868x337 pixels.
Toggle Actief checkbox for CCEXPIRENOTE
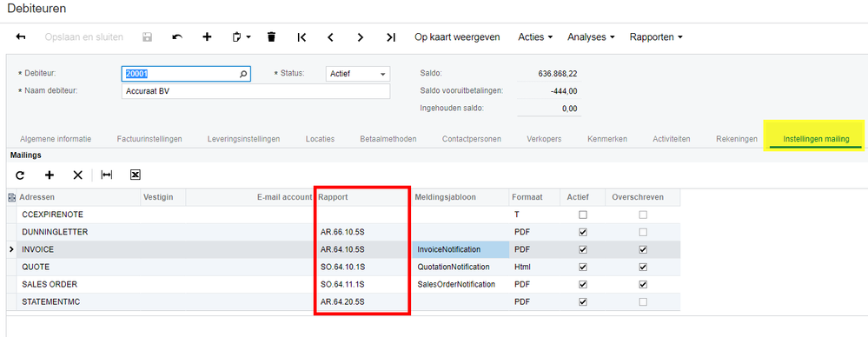tap(582, 215)
